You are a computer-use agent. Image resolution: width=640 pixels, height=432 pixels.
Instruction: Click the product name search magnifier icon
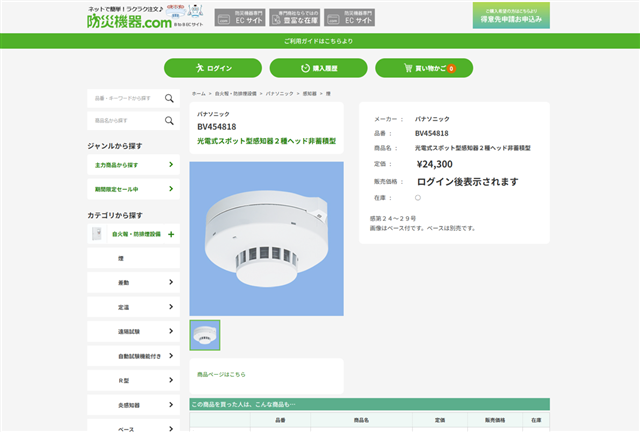(169, 120)
